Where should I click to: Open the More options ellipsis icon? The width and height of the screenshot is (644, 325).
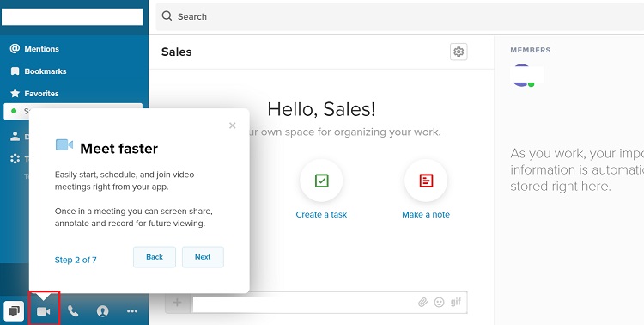coord(132,311)
